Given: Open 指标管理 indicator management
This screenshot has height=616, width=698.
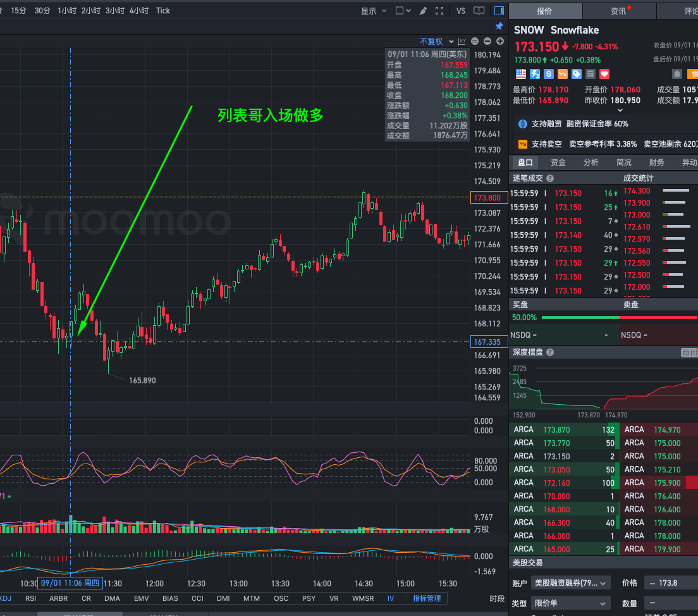Looking at the screenshot, I should pyautogui.click(x=427, y=599).
